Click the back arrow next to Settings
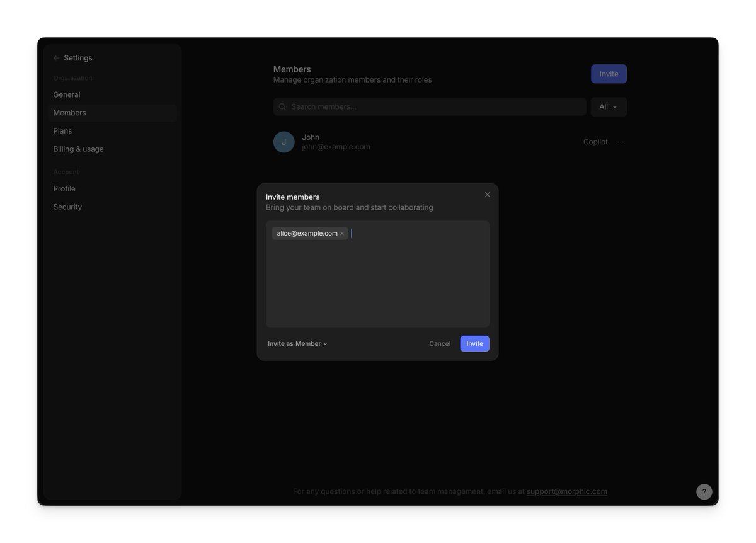The height and width of the screenshot is (543, 756). [x=57, y=58]
